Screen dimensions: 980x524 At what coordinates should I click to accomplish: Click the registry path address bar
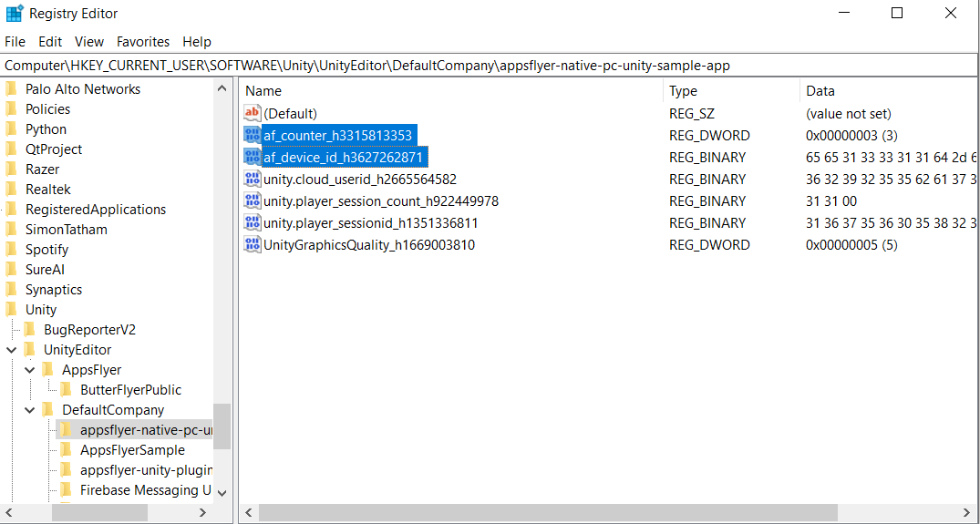(x=490, y=65)
